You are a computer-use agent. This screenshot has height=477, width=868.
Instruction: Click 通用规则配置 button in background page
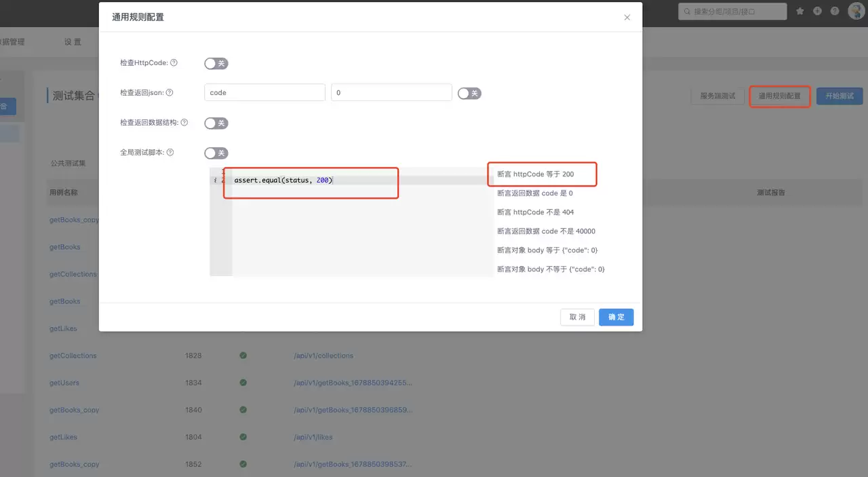point(779,96)
